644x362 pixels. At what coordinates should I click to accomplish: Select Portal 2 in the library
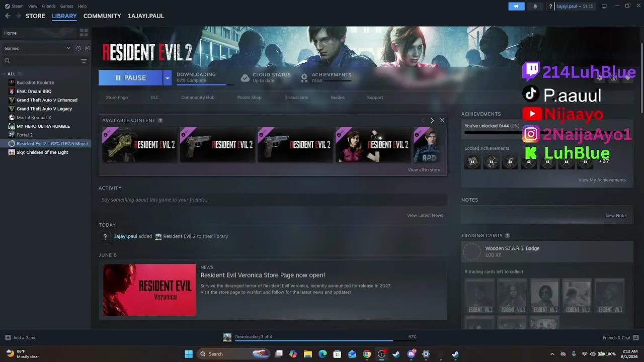[24, 135]
